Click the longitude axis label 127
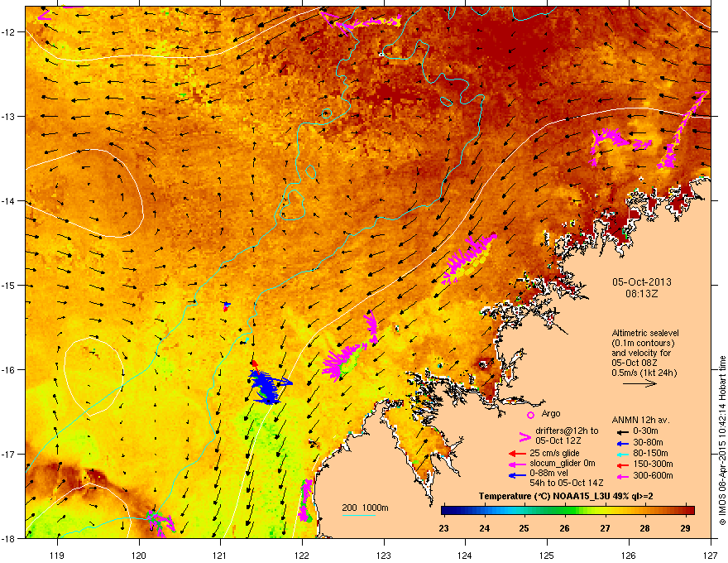 pyautogui.click(x=711, y=555)
